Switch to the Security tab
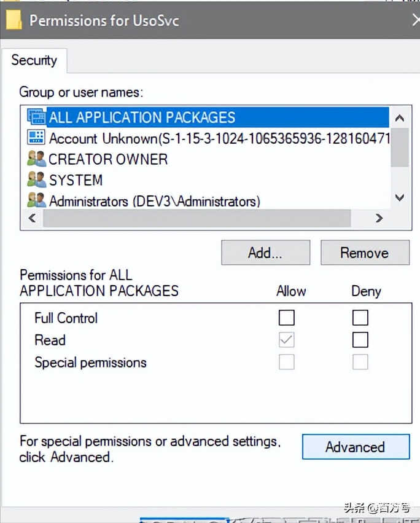 pyautogui.click(x=34, y=60)
